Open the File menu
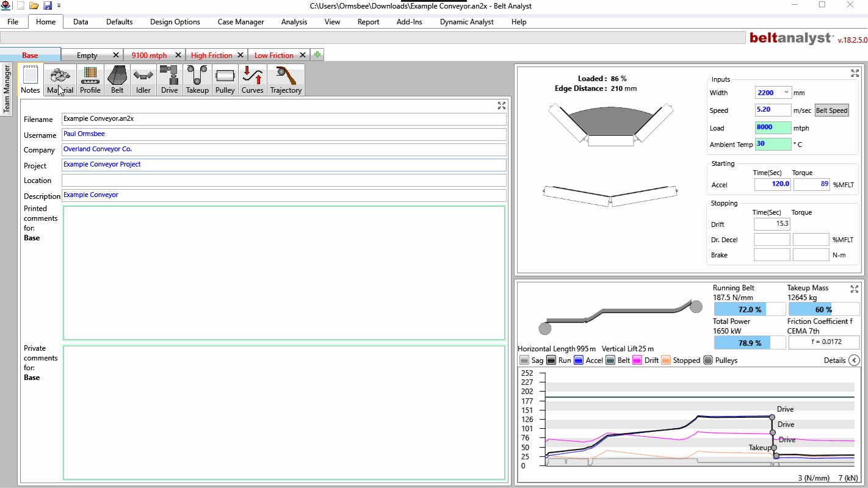 [x=13, y=22]
